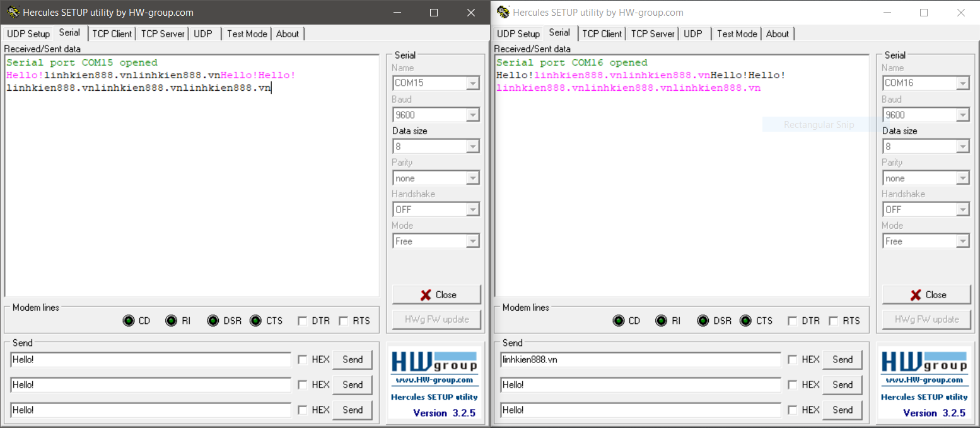Send third Hello! line in COM16 window
Image resolution: width=980 pixels, height=428 pixels.
843,410
